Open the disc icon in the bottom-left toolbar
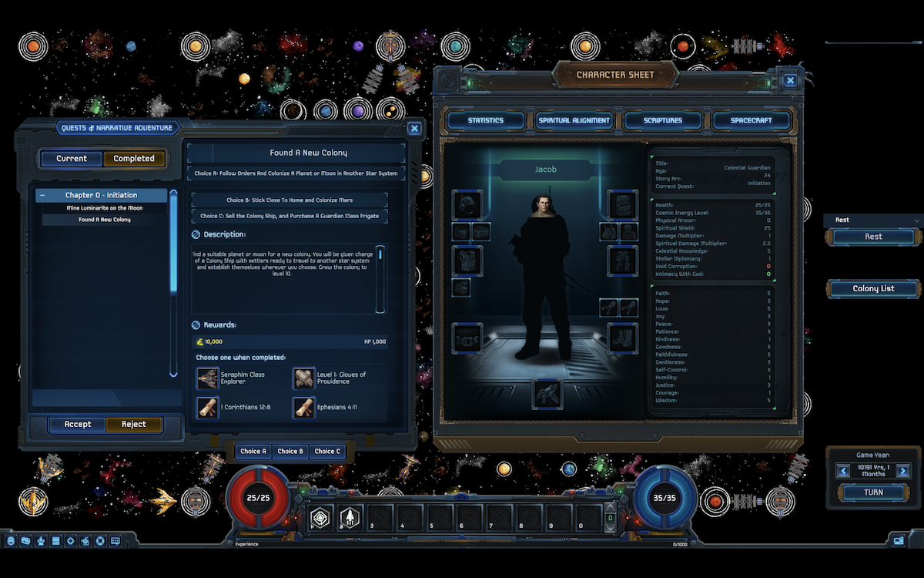The height and width of the screenshot is (578, 924). [x=101, y=541]
